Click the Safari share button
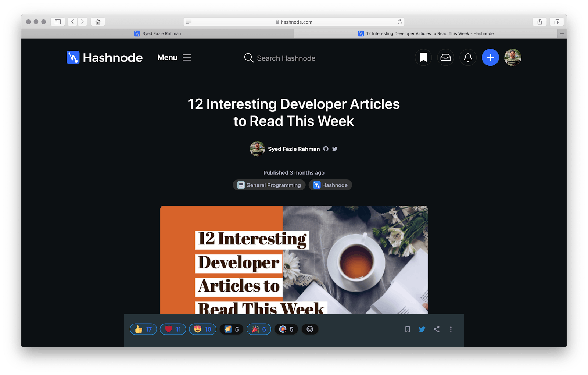The width and height of the screenshot is (588, 375). 539,22
